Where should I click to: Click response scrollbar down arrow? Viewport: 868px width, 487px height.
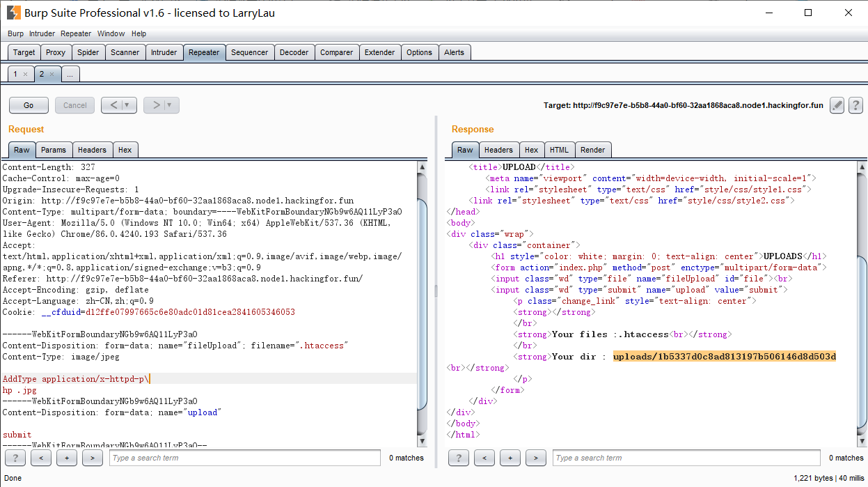[x=862, y=440]
